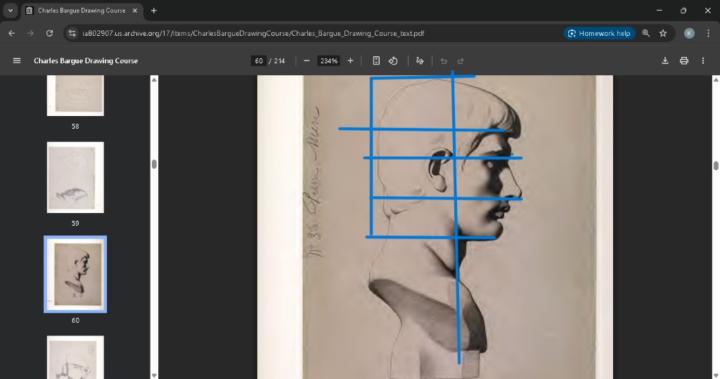Open a new browser tab

(x=154, y=10)
